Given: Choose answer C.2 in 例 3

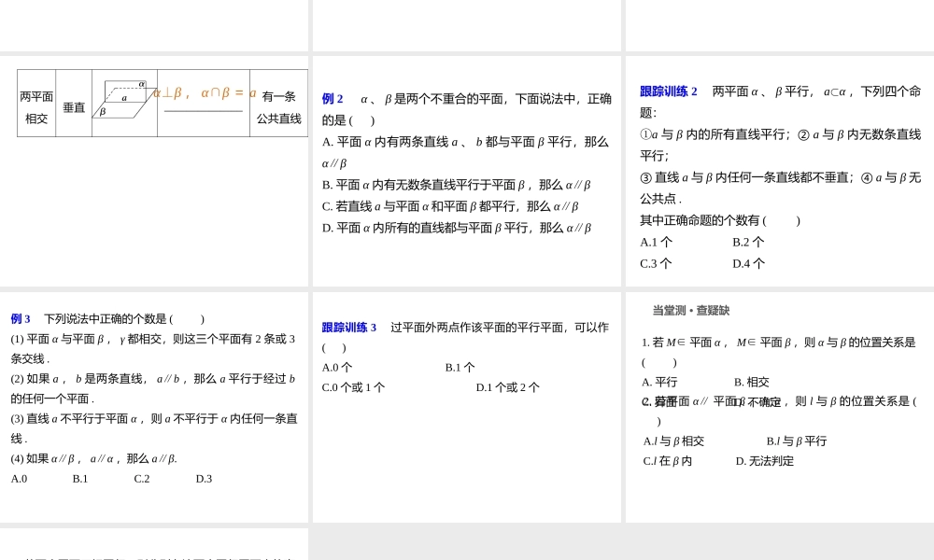Looking at the screenshot, I should 142,479.
